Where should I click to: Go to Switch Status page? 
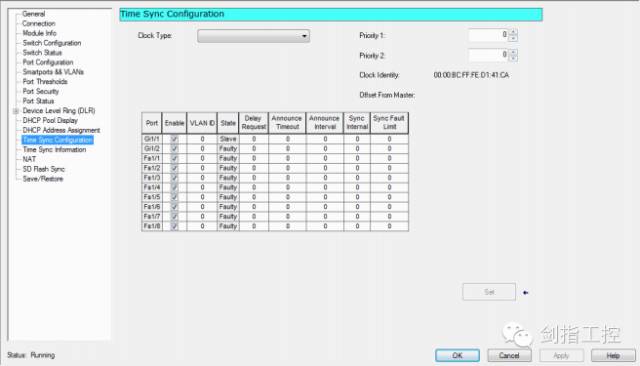42,53
